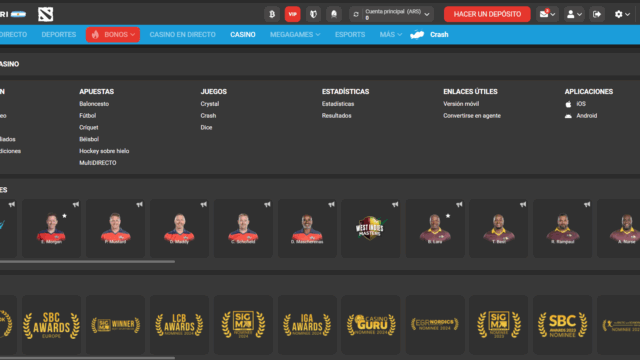Click the Bitcoin crypto icon

272,14
